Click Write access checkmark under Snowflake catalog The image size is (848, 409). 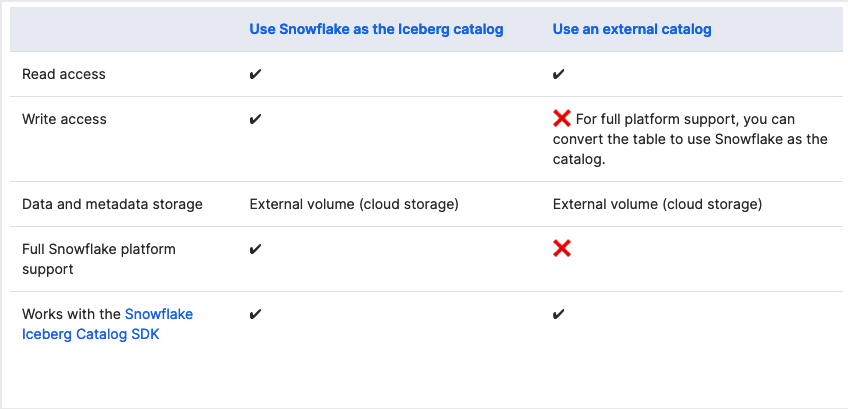click(256, 119)
